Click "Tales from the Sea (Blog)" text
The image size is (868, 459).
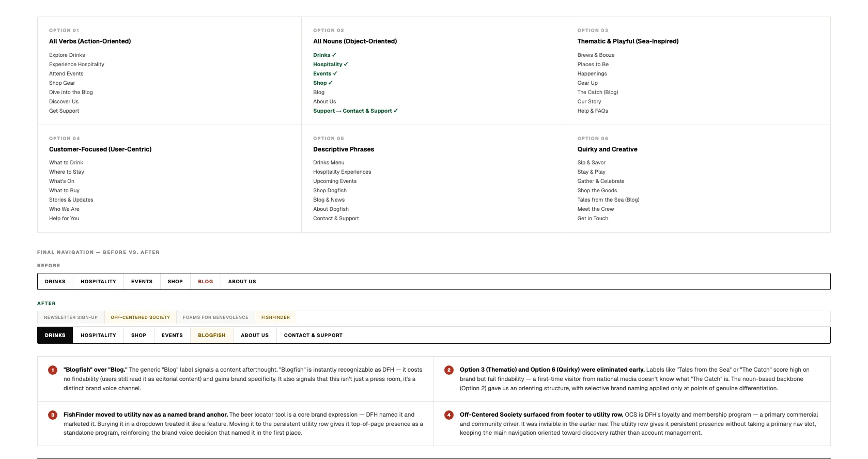(608, 200)
